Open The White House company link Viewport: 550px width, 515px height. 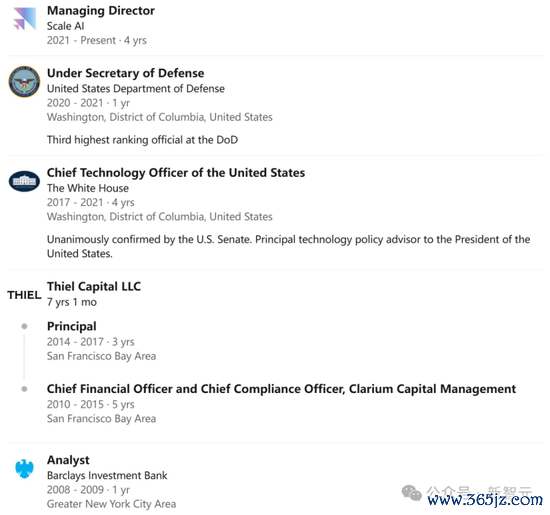pyautogui.click(x=88, y=188)
